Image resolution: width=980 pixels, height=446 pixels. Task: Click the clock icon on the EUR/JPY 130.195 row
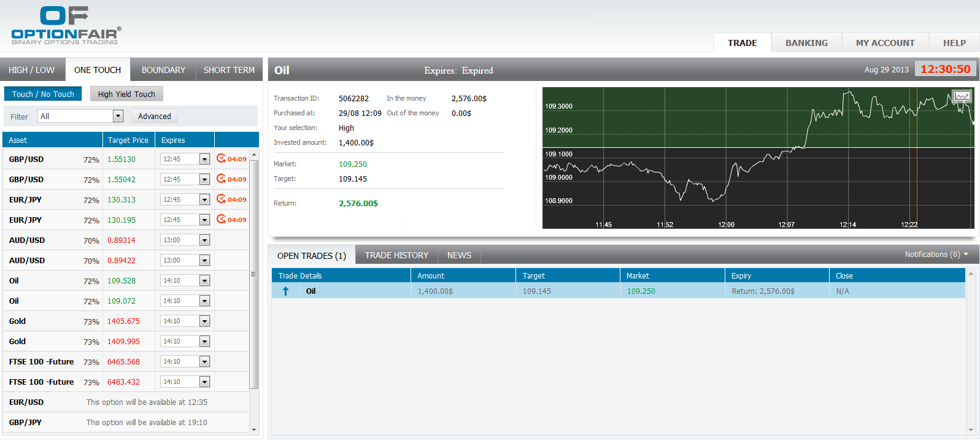pos(221,219)
